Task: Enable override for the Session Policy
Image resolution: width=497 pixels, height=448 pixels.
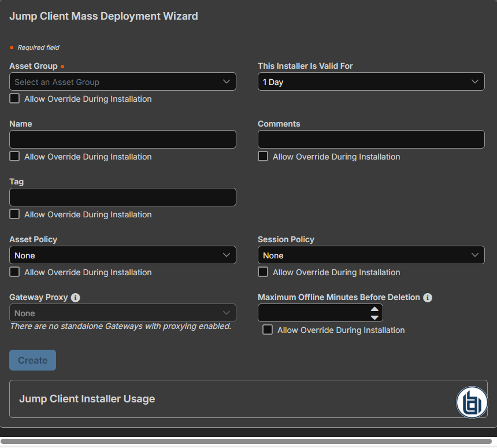Action: (x=263, y=272)
